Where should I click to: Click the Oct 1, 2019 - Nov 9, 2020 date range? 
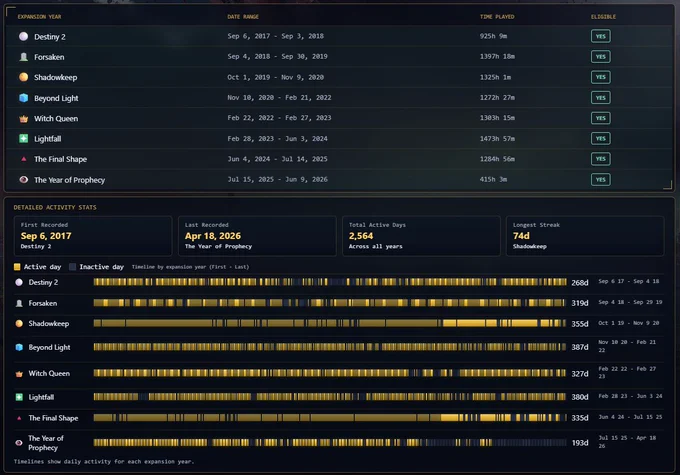(x=275, y=77)
